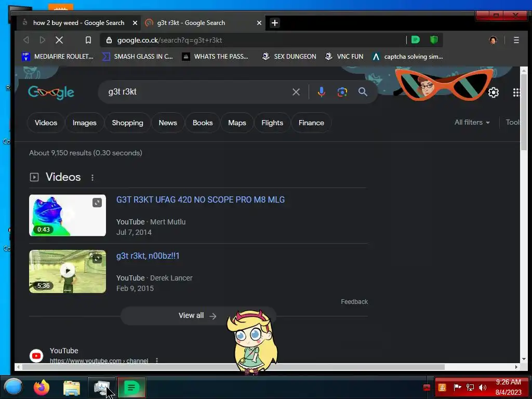
Task: Filter results by News
Action: click(168, 123)
